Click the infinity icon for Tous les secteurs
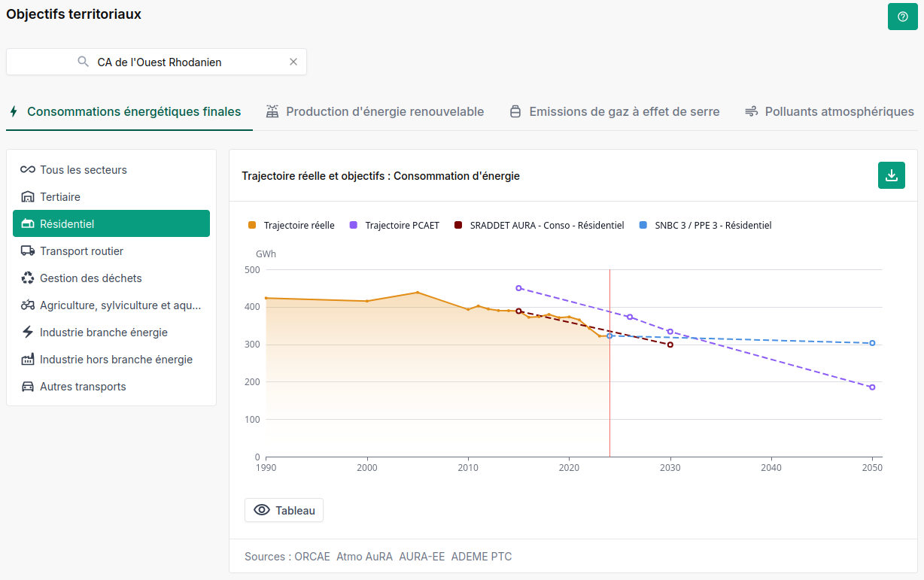 [28, 169]
